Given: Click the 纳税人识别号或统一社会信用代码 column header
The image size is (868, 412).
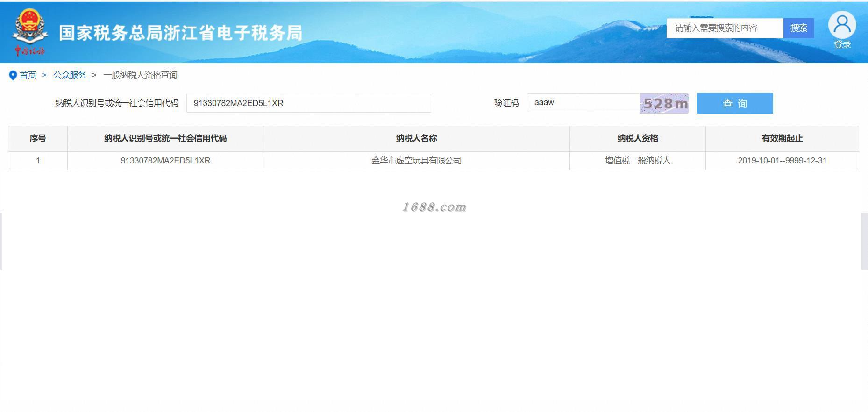Looking at the screenshot, I should (x=165, y=138).
